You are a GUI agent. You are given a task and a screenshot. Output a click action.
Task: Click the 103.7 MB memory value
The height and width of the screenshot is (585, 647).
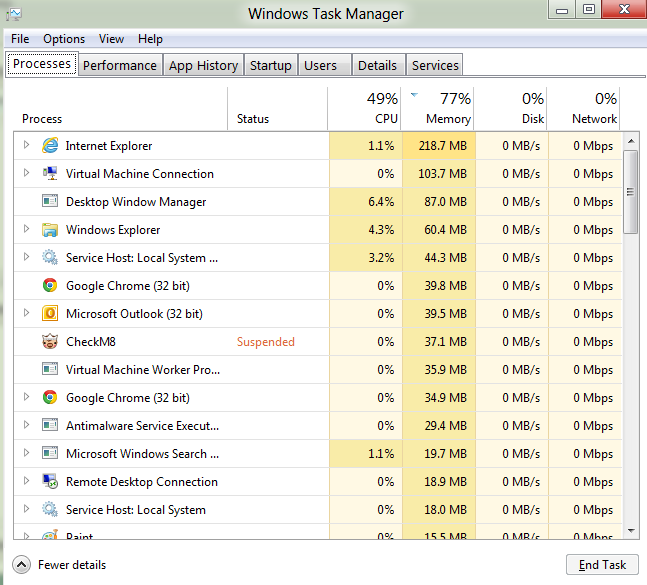pyautogui.click(x=442, y=174)
